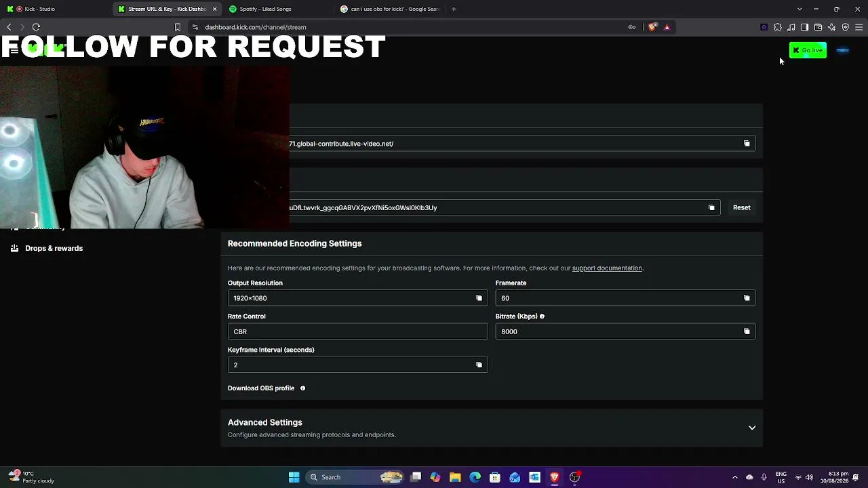This screenshot has width=868, height=488.
Task: Copy the stream key to clipboard
Action: [x=711, y=207]
